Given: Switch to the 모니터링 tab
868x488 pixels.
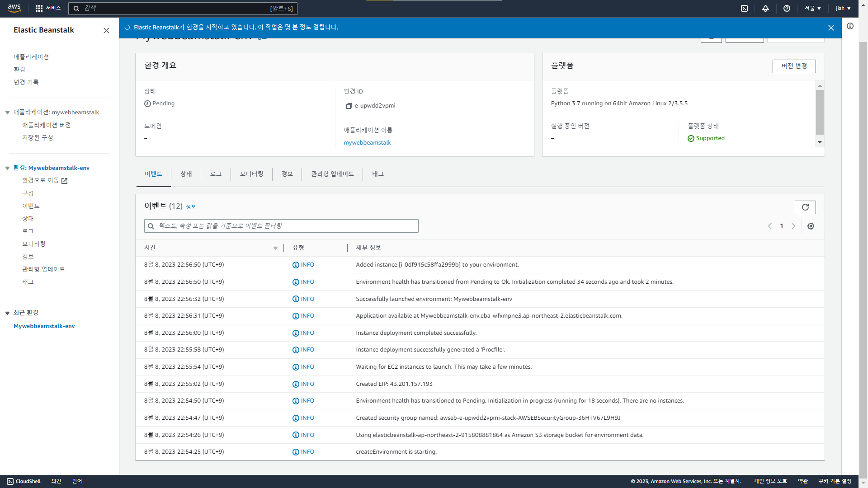Looking at the screenshot, I should pyautogui.click(x=251, y=174).
